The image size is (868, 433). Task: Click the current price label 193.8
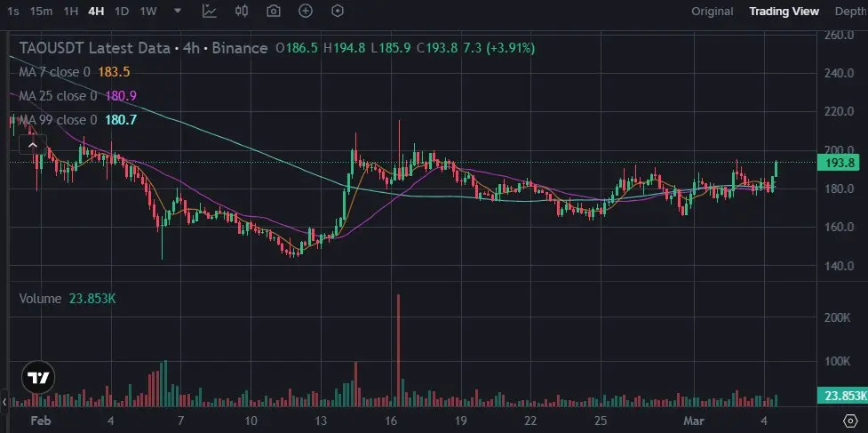pos(840,163)
